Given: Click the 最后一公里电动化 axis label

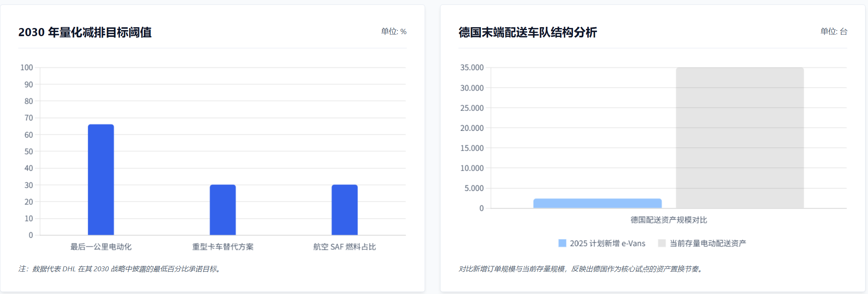Looking at the screenshot, I should [x=101, y=246].
